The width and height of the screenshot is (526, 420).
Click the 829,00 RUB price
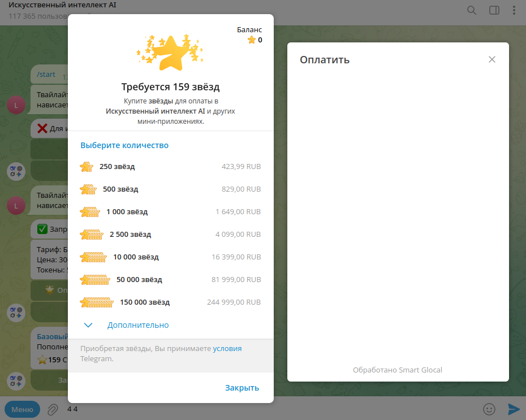pyautogui.click(x=241, y=189)
